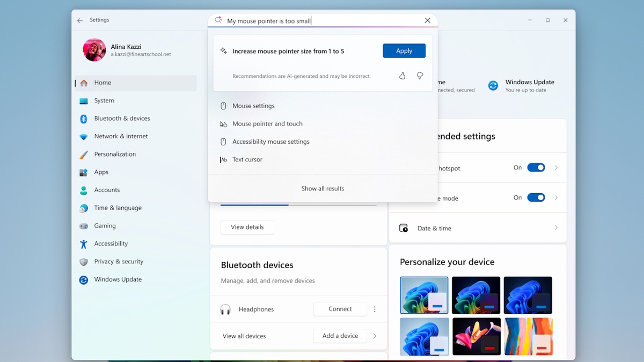
Task: Click the back arrow in Settings title bar
Action: pos(80,20)
